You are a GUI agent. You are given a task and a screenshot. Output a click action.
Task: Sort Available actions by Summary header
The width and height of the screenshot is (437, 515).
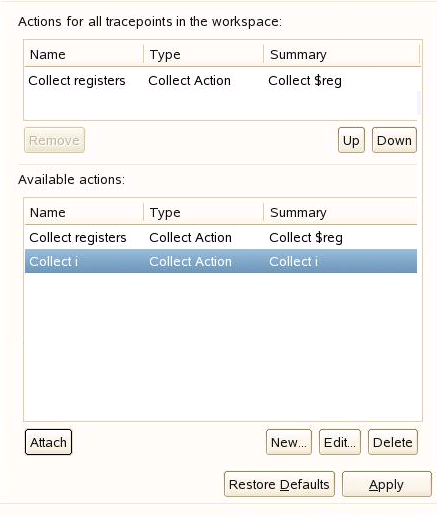click(x=340, y=212)
